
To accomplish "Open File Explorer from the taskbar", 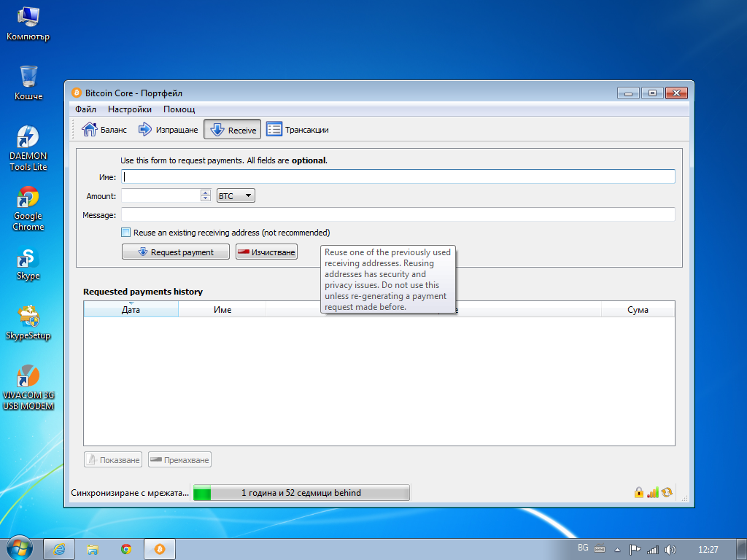I will point(93,550).
